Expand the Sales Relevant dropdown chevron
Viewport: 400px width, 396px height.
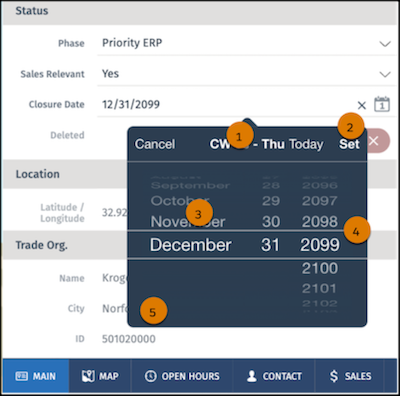coord(385,74)
